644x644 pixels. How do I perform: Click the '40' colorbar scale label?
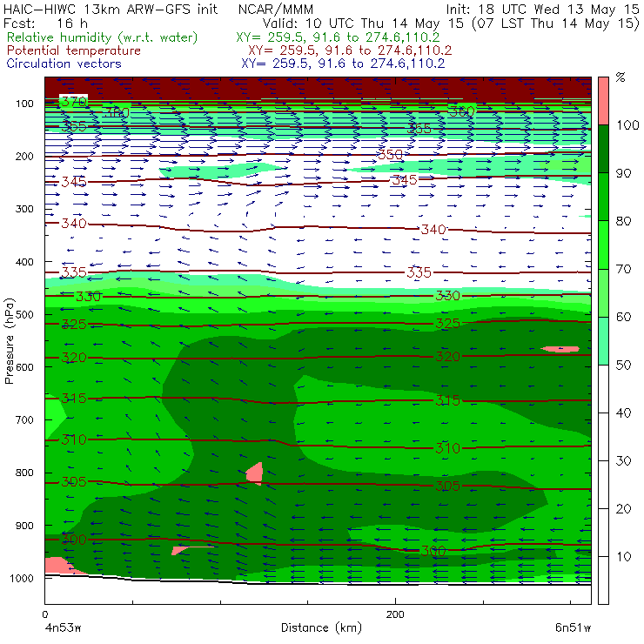[x=624, y=413]
